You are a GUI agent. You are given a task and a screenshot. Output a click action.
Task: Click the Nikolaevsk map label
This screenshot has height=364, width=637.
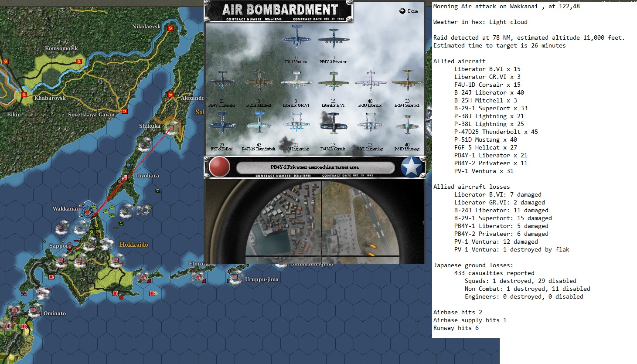point(146,27)
